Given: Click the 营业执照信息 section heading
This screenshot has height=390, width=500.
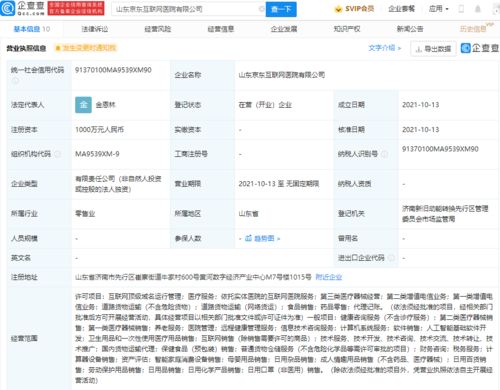Looking at the screenshot, I should pos(26,48).
